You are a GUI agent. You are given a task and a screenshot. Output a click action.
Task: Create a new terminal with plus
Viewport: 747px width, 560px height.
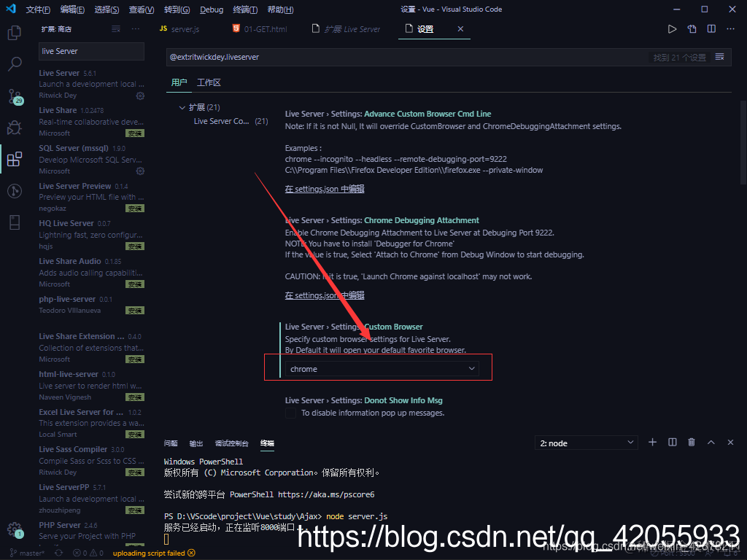coord(653,443)
